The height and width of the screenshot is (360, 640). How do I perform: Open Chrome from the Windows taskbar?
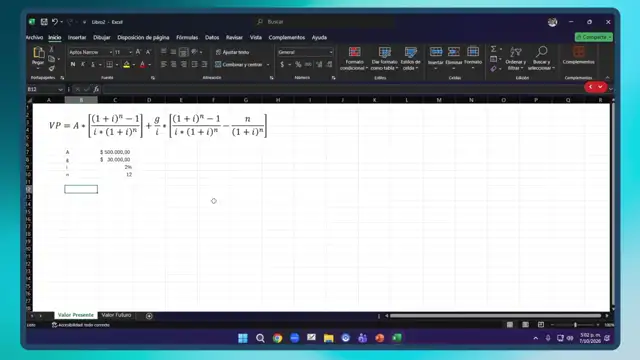(x=278, y=338)
